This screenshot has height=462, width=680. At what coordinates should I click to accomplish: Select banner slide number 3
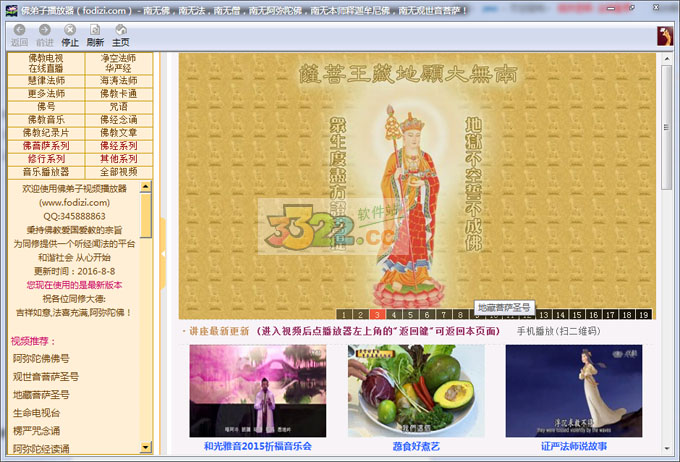pos(377,315)
